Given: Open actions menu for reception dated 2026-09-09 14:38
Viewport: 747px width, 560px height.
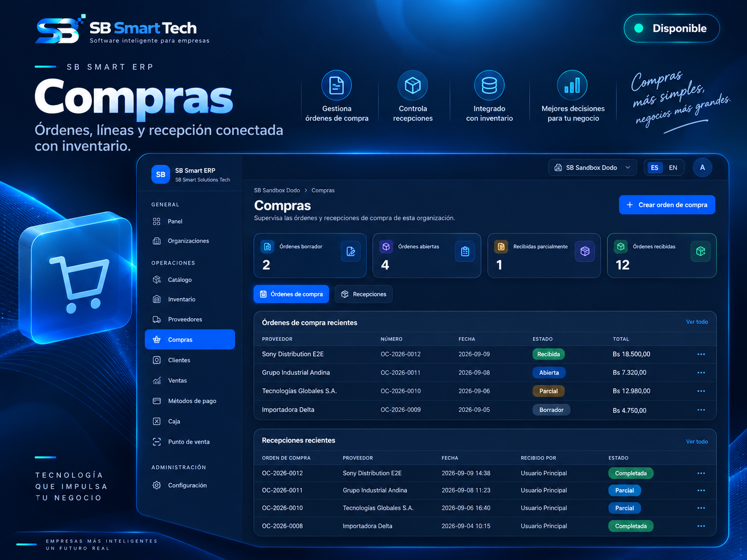Looking at the screenshot, I should tap(701, 473).
